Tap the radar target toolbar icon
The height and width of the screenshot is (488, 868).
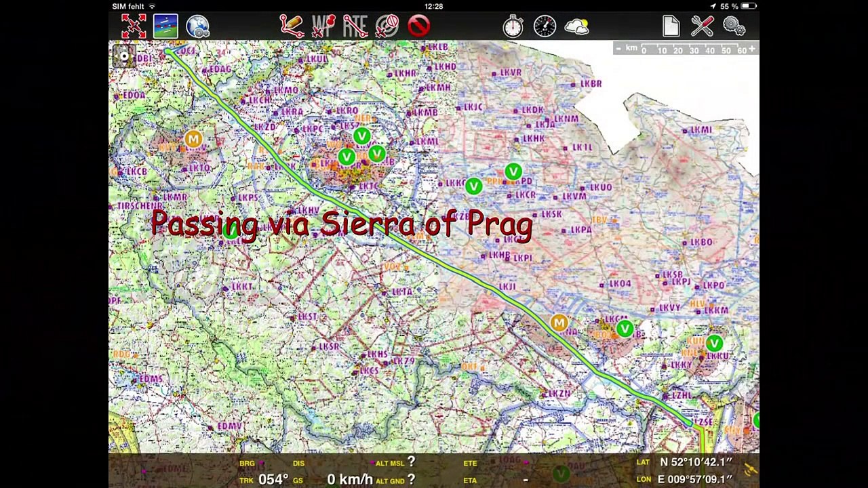click(x=387, y=26)
